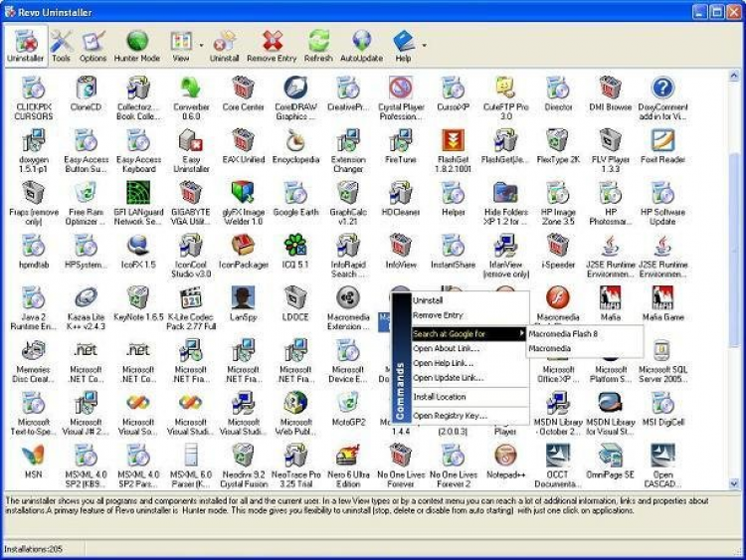Viewport: 746px width, 560px height.
Task: Click the Installations:205 status bar text
Action: [x=33, y=549]
